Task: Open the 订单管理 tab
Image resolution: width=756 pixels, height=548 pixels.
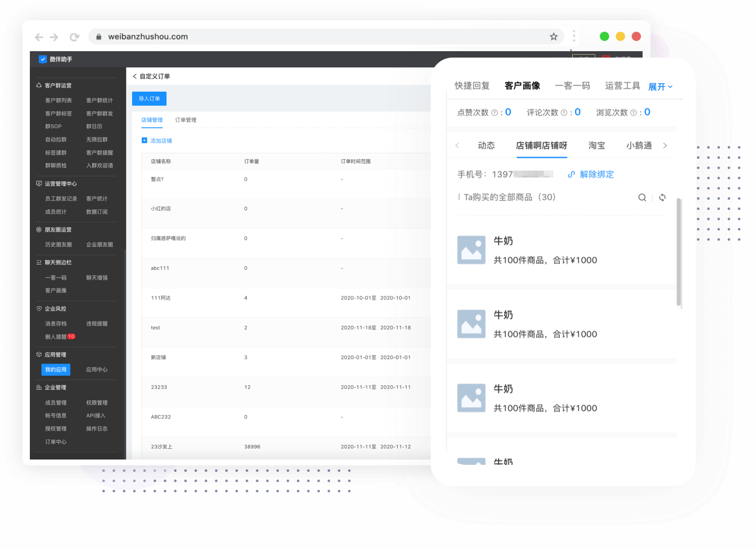Action: pos(186,120)
